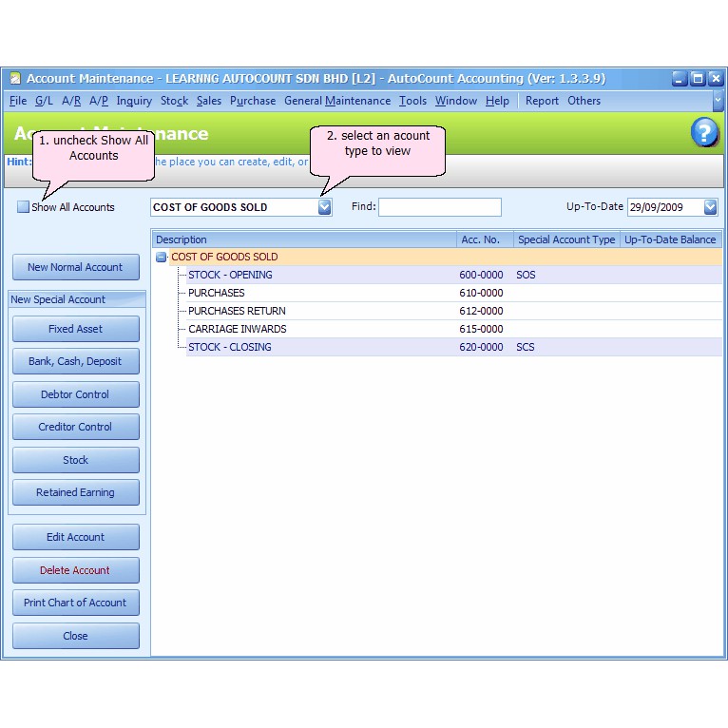Click inside the Find text field
Screen dimensions: 728x728
(439, 207)
